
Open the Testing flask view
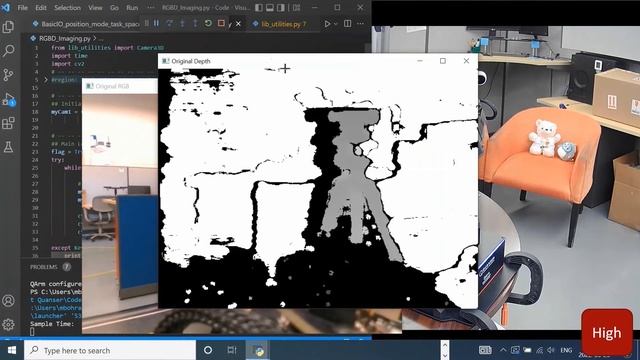8,147
